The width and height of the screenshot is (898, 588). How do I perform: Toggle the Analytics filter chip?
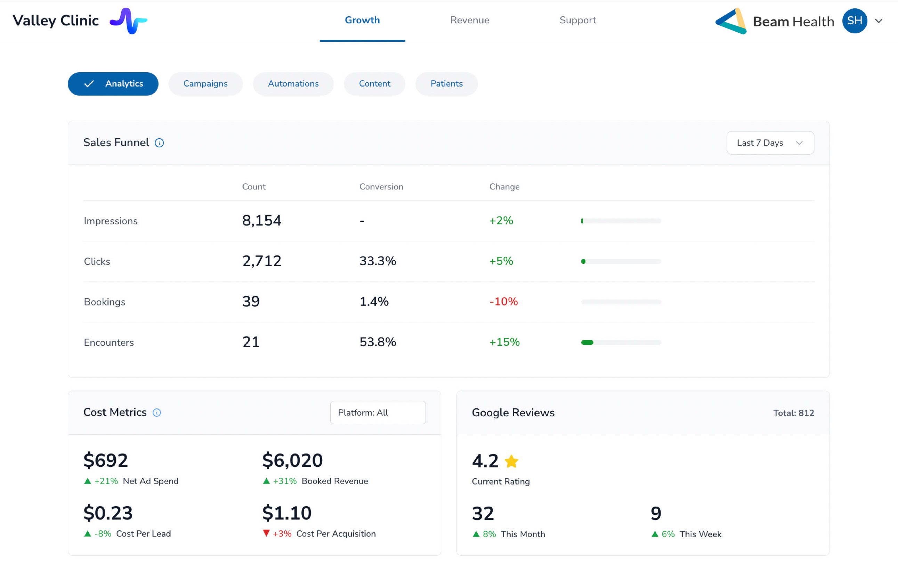click(113, 84)
